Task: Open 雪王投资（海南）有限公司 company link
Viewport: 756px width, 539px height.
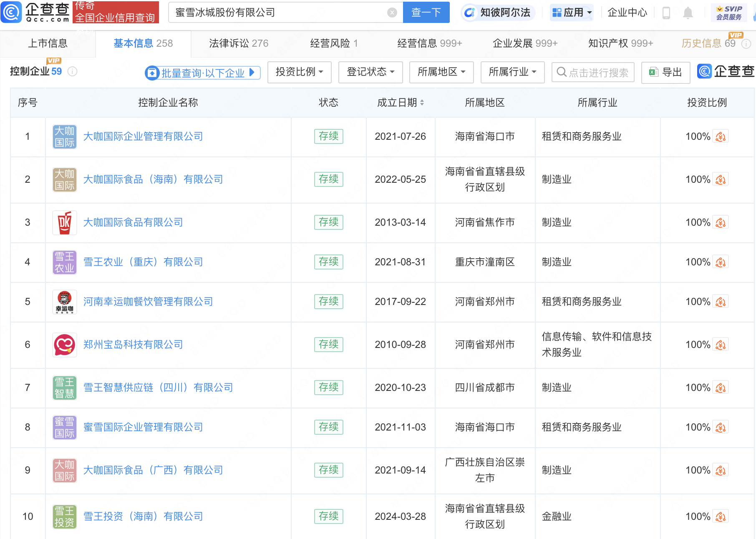Action: 143,516
